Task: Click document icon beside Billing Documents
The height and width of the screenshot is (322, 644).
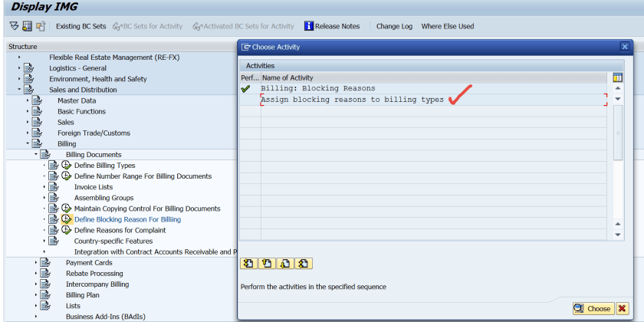Action: [x=45, y=154]
